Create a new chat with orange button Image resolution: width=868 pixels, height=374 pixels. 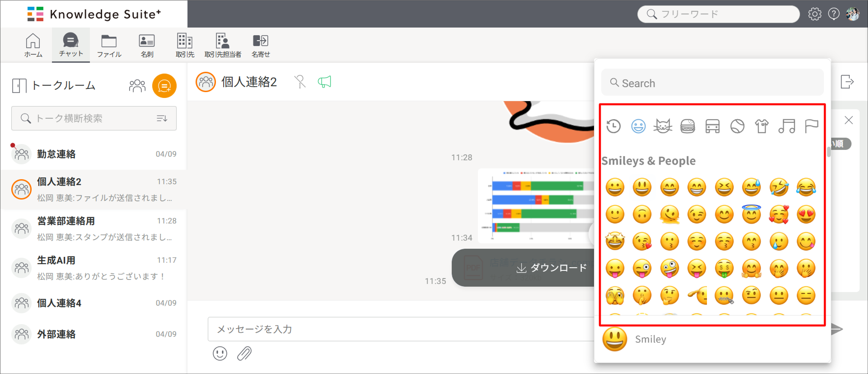pyautogui.click(x=164, y=86)
